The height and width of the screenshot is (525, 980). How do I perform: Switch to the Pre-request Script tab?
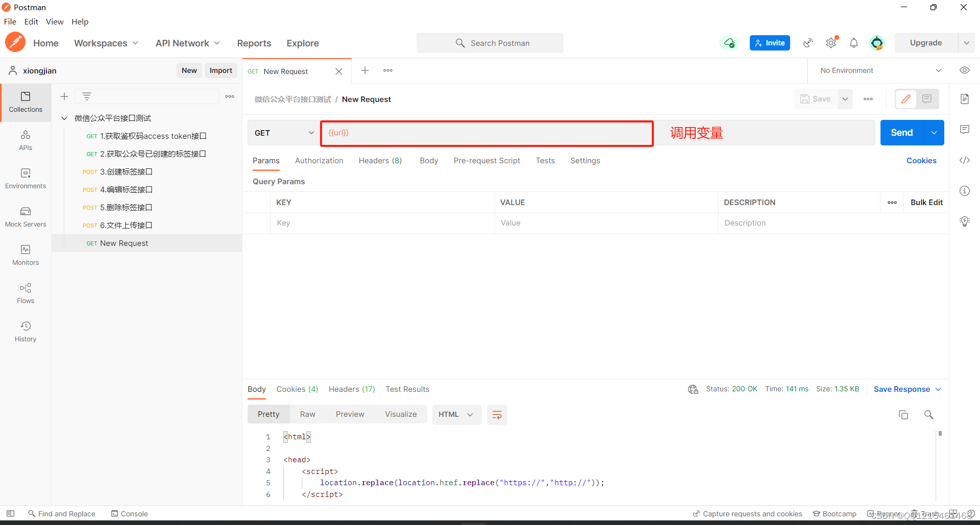click(487, 161)
